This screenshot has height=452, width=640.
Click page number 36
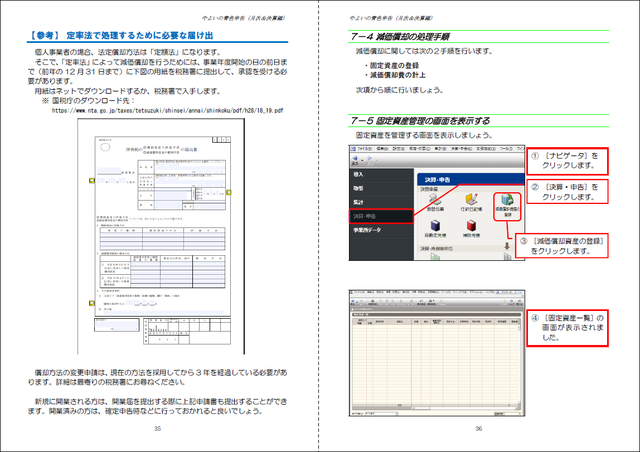[478, 428]
